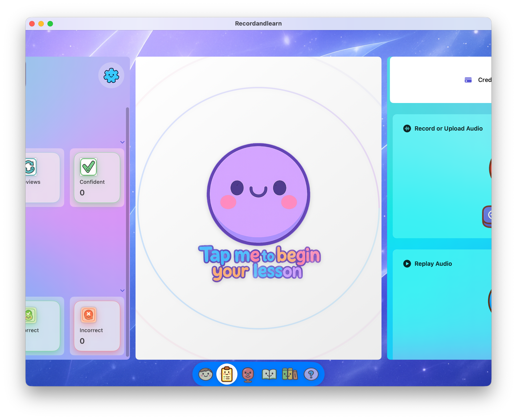
Task: Open the boy face profile tab
Action: coord(206,374)
